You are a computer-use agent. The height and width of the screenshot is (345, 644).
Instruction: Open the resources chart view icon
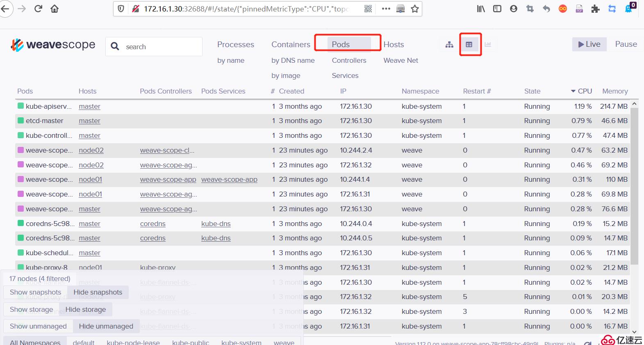[x=488, y=44]
